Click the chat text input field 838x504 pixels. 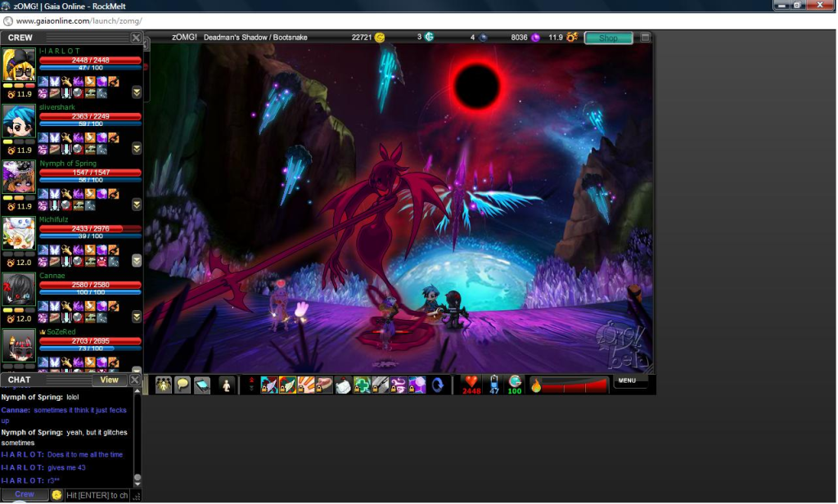point(97,496)
